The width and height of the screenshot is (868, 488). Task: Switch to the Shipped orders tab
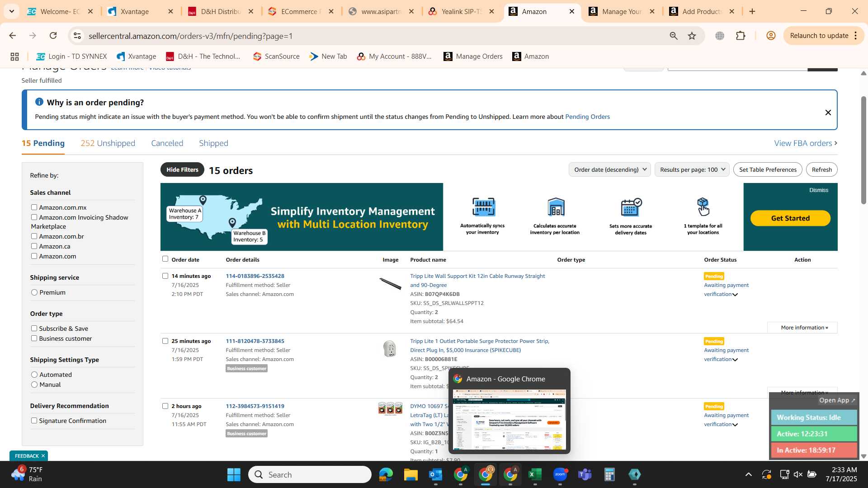213,143
